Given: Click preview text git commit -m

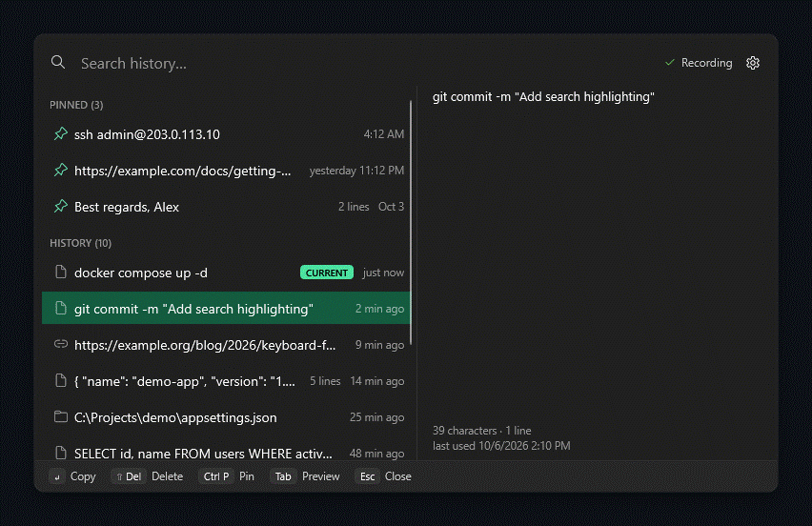Looking at the screenshot, I should point(543,97).
